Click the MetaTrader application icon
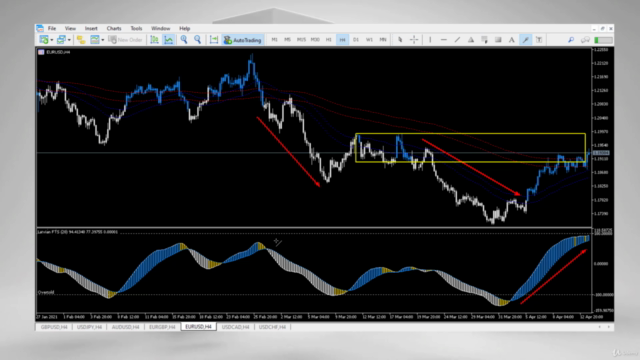640x360 pixels. point(40,28)
